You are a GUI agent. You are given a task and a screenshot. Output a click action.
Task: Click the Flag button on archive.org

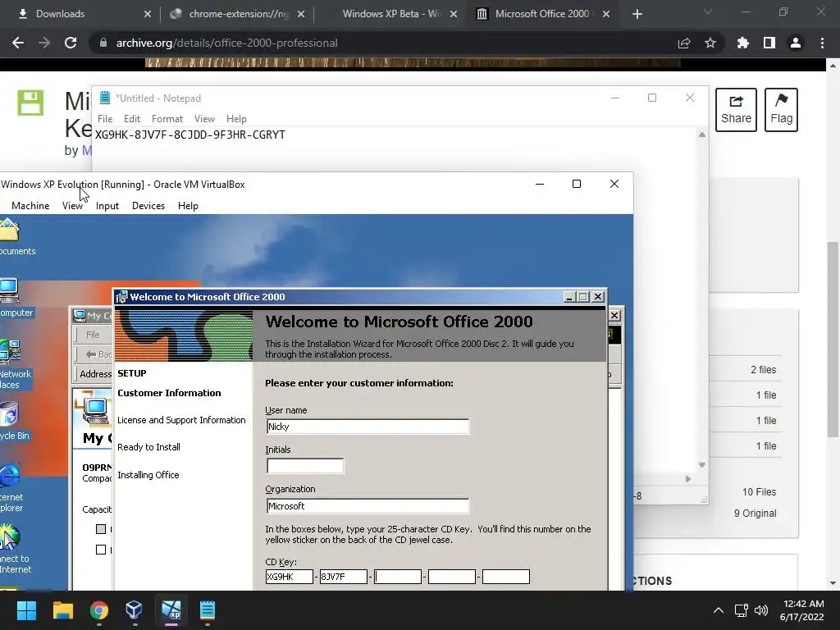click(x=781, y=110)
